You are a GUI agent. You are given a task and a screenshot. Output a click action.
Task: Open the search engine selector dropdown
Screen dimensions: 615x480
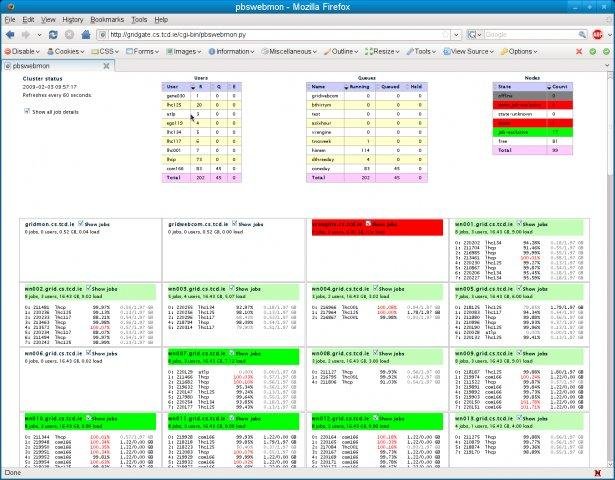[x=474, y=35]
